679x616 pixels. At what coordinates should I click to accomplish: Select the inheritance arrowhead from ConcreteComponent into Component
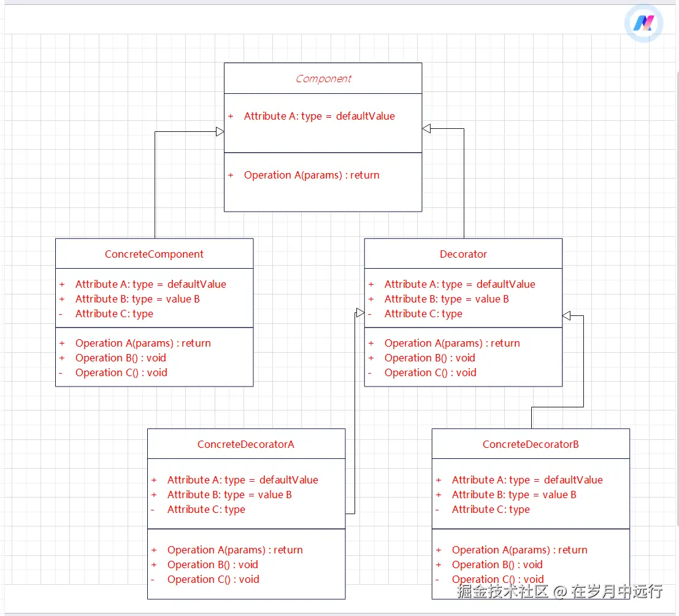tap(220, 132)
